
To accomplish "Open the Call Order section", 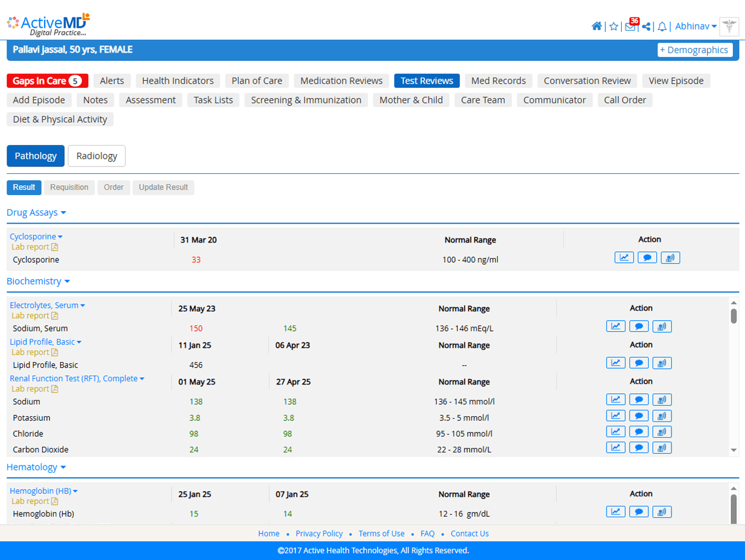I will point(625,100).
